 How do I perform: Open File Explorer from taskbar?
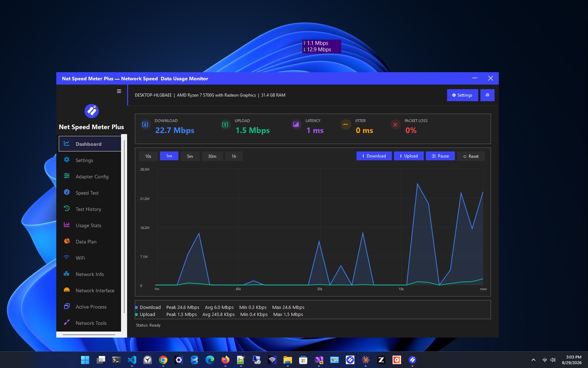(288, 360)
